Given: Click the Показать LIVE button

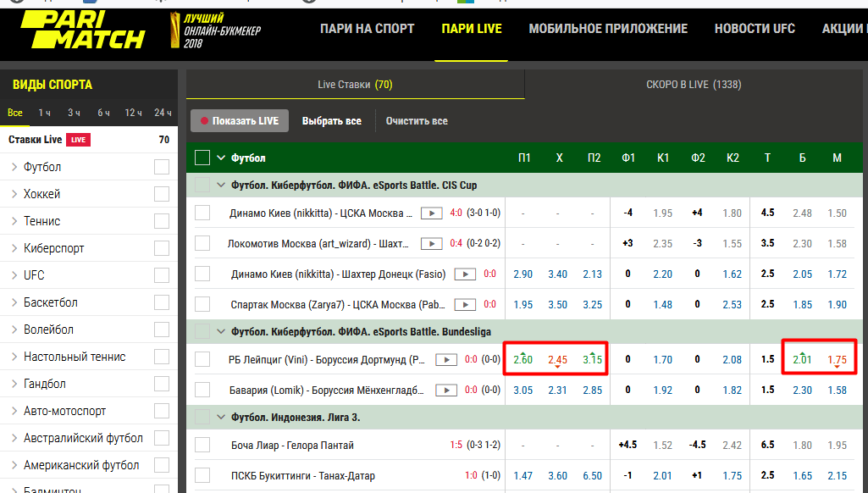Looking at the screenshot, I should point(240,121).
